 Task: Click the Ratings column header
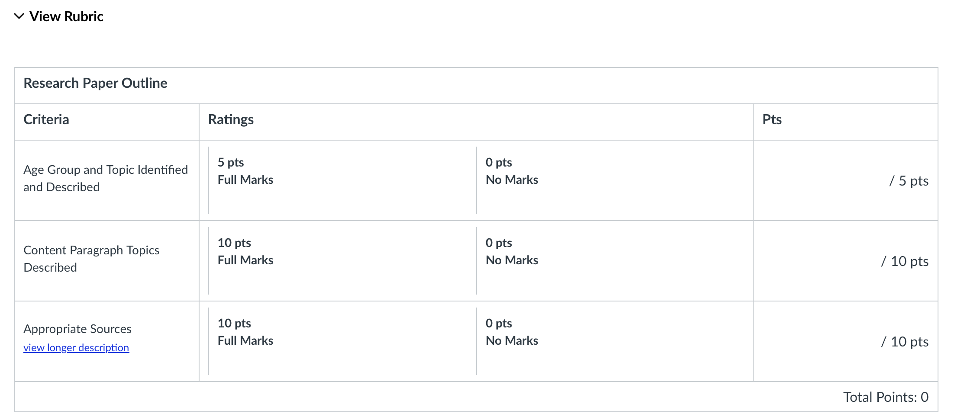point(231,119)
